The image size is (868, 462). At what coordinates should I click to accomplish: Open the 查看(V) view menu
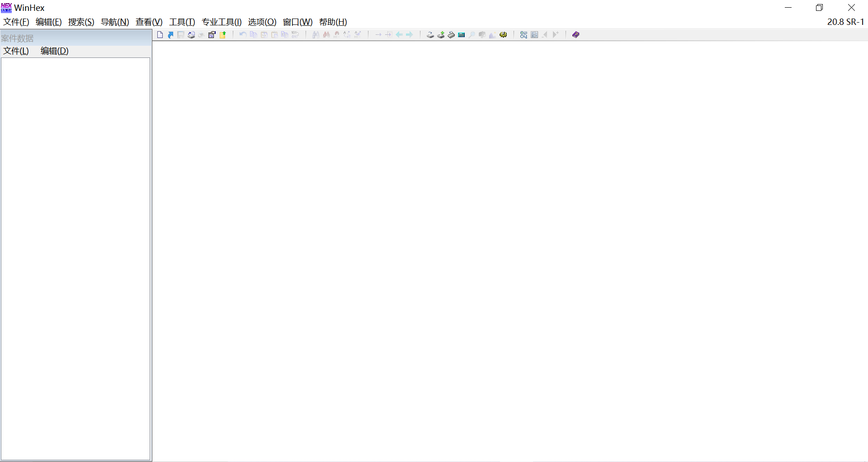149,22
